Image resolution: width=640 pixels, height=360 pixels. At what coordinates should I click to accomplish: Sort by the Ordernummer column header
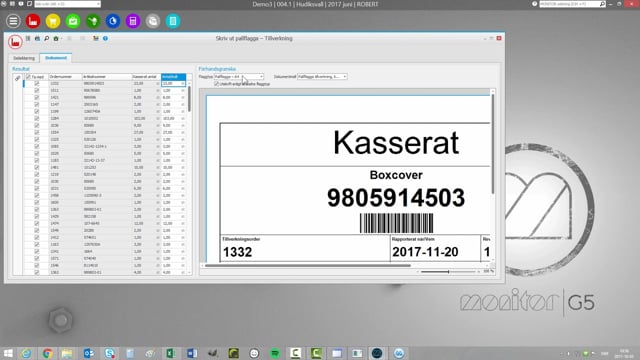point(65,77)
